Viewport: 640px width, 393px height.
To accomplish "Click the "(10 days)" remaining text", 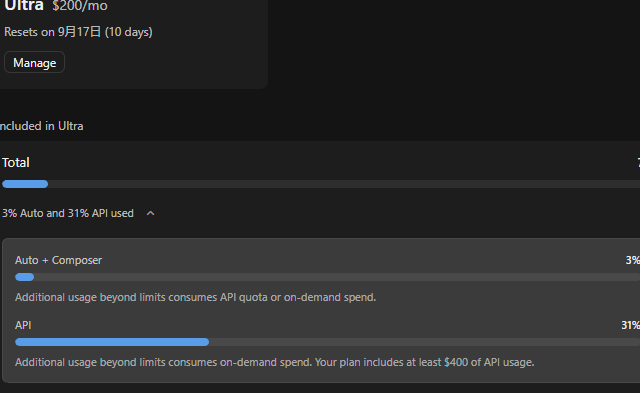I will [x=129, y=32].
